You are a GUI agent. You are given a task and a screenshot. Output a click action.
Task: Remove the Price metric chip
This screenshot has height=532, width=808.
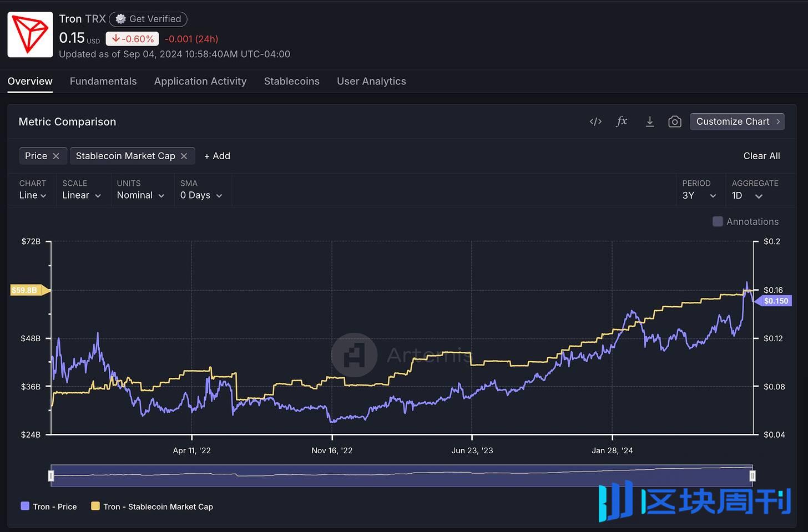pos(56,156)
